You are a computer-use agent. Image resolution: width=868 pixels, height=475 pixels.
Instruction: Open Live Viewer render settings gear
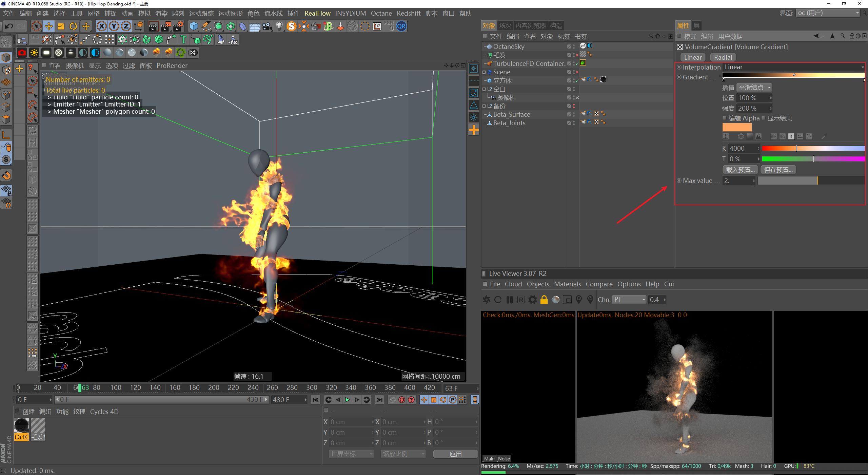[x=532, y=300]
